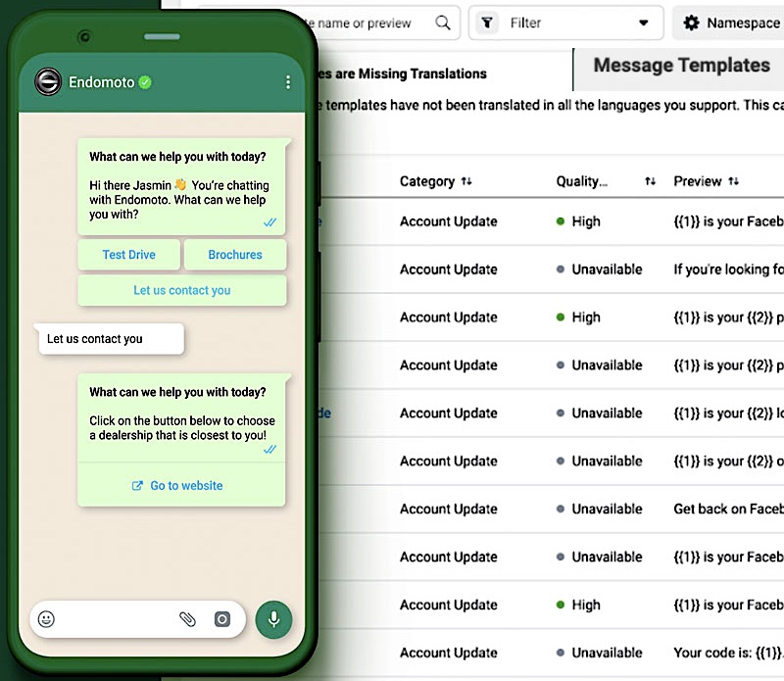
Task: Click Unavailable in the 'Get back on Faceb' row
Action: coord(607,509)
